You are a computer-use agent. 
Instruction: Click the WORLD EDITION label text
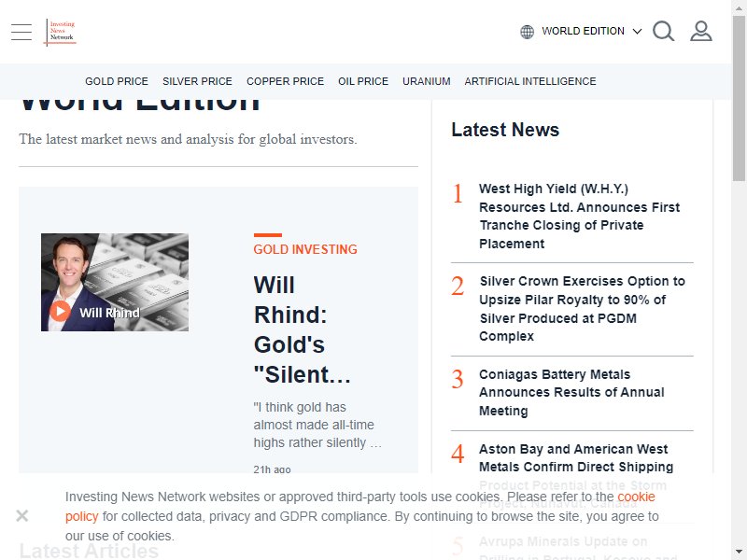(583, 32)
